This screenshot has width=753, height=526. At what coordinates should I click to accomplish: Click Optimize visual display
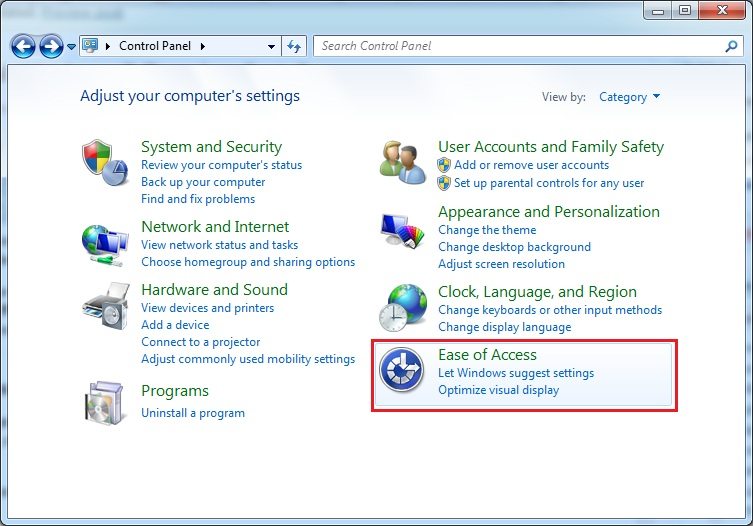[x=498, y=390]
